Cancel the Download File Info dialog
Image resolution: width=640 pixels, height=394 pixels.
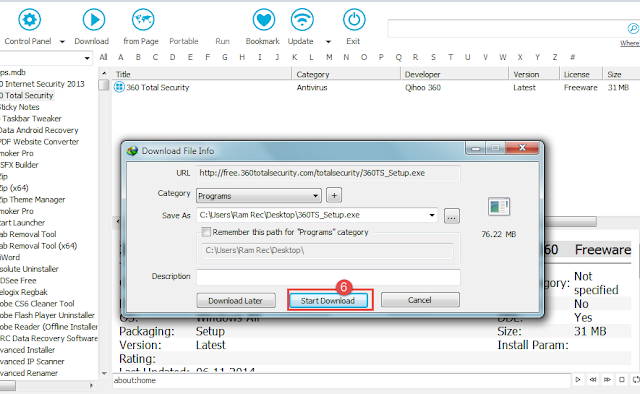(x=420, y=300)
